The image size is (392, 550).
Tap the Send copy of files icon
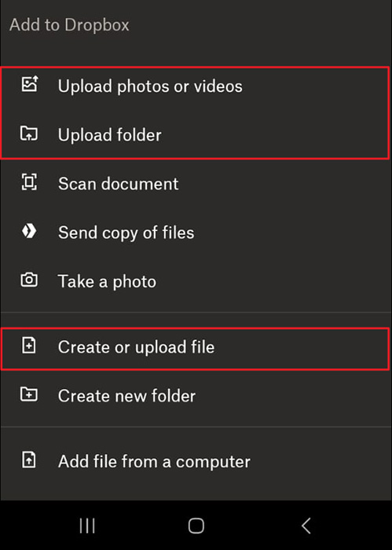pos(29,231)
